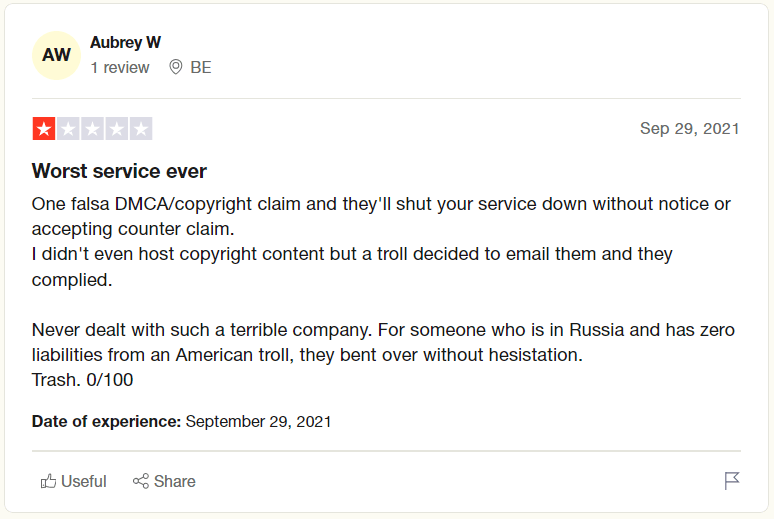The width and height of the screenshot is (774, 519).
Task: Click the Sep 29, 2021 review date
Action: pos(690,129)
